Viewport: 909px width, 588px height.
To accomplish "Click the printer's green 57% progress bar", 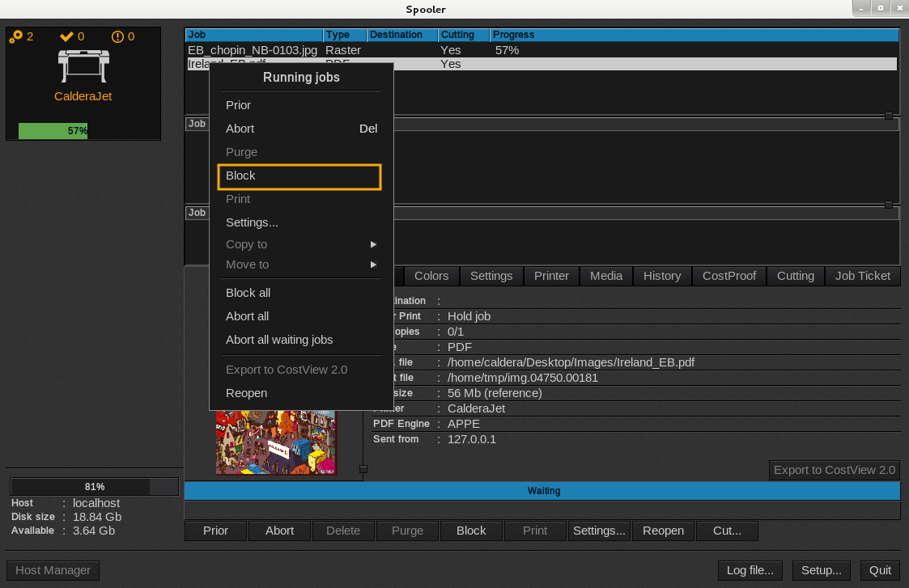I will [x=53, y=131].
